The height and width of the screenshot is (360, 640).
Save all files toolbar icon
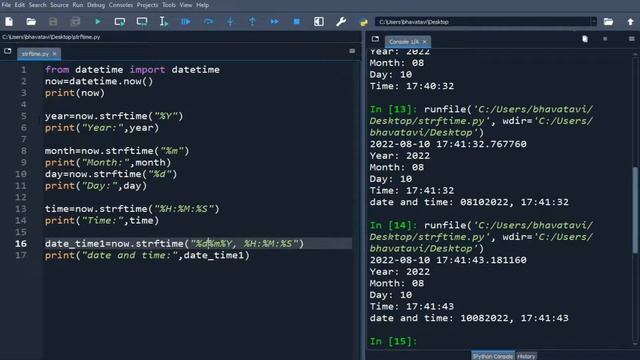click(x=75, y=22)
